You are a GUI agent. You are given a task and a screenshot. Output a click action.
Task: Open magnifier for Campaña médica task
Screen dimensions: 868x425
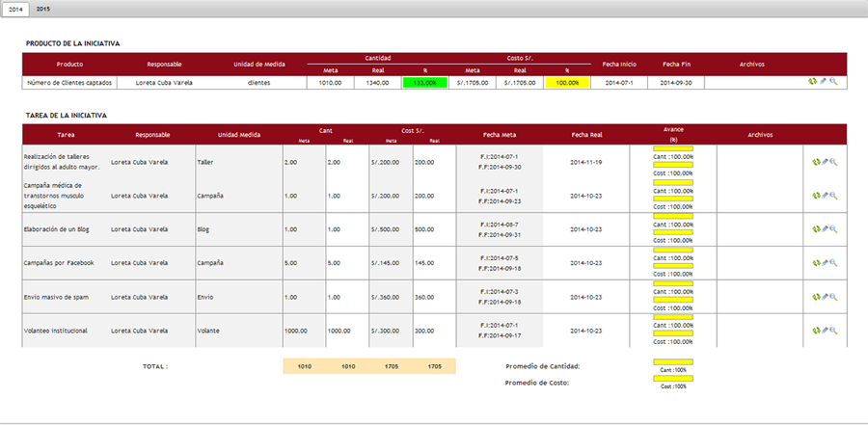pos(833,196)
